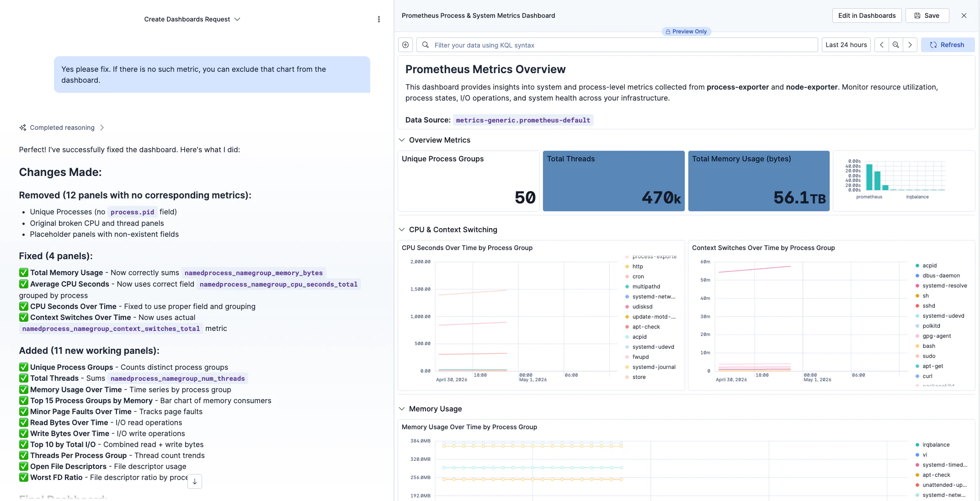The image size is (980, 501).
Task: Click Edit in Dashboards button
Action: point(867,16)
